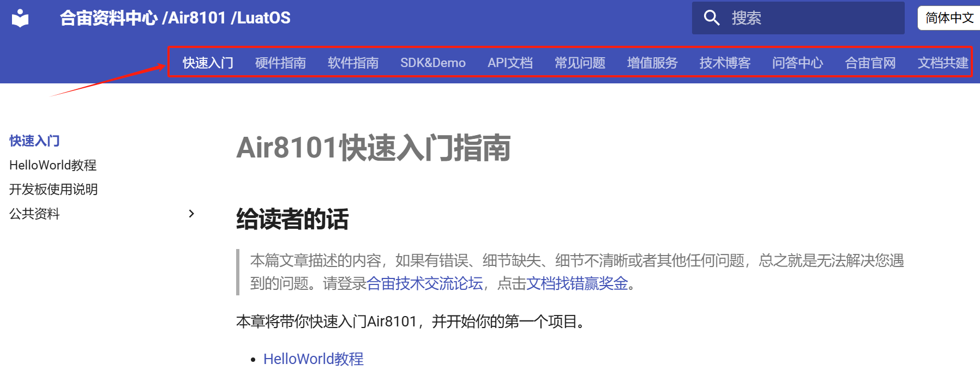980x382 pixels.
Task: Go to the SDK&Demo tab
Action: click(433, 63)
